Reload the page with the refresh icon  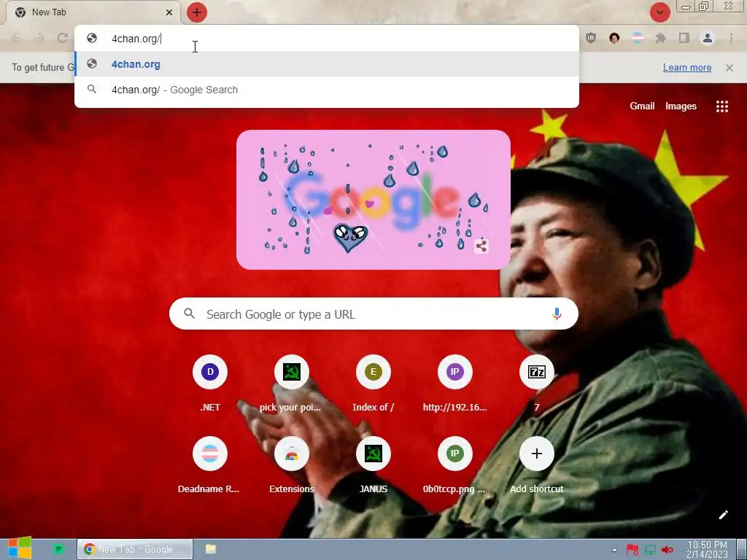coord(63,38)
